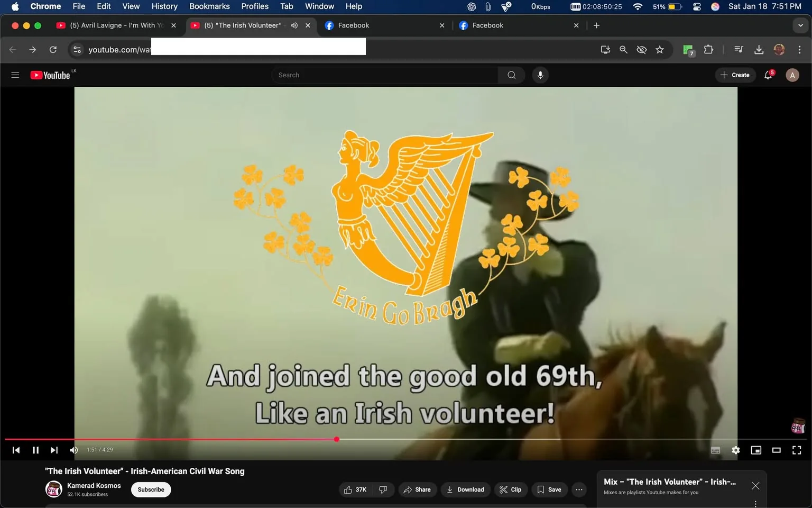Enter fullscreen mode in the player
The image size is (812, 508).
click(x=796, y=450)
